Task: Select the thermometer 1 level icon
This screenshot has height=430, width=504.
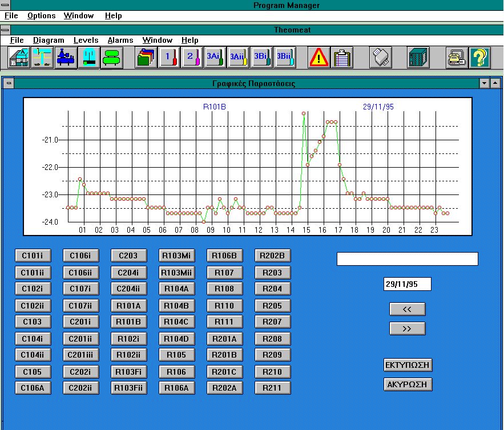Action: coord(169,58)
